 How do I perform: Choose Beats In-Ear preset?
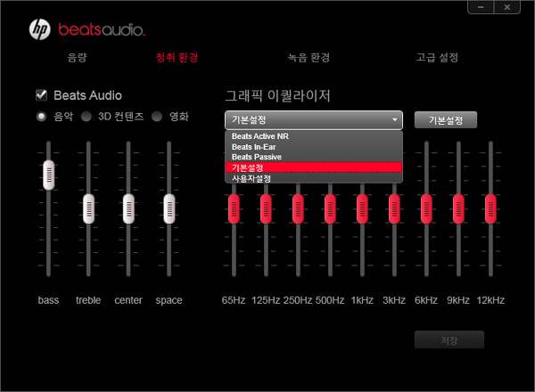click(x=314, y=147)
